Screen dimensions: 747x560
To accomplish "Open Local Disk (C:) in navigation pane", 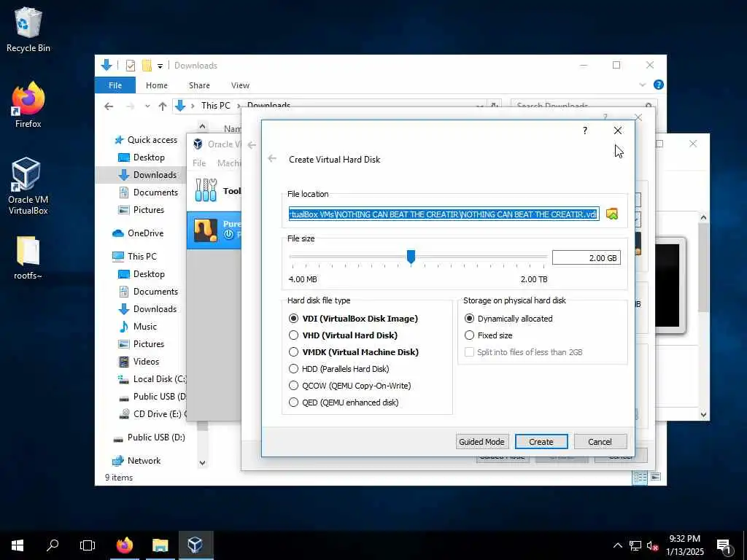I will pos(152,379).
